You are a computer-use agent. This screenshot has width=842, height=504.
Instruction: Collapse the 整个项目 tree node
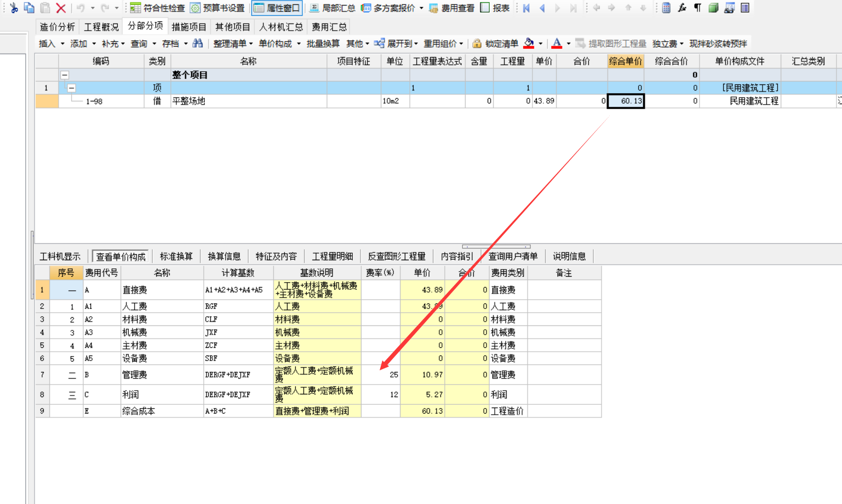(65, 75)
